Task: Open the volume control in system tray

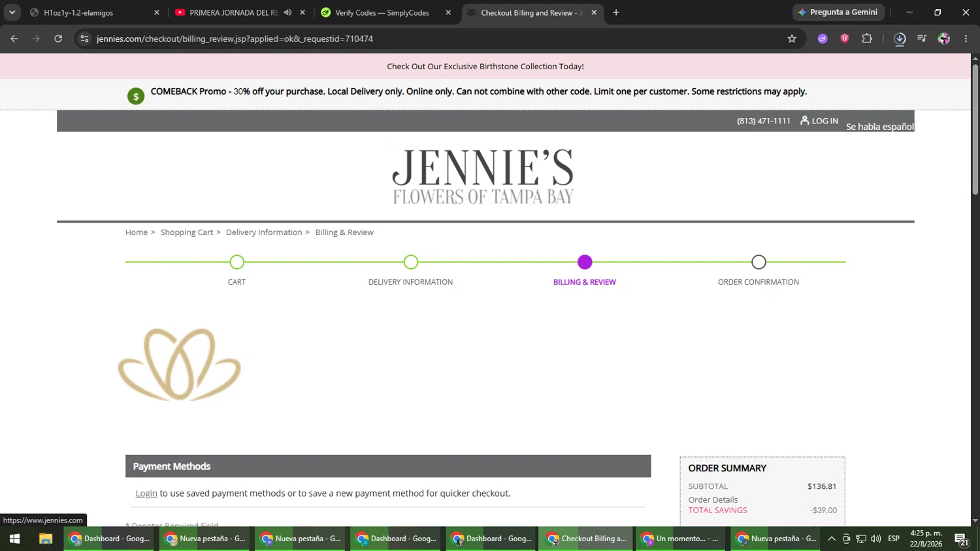Action: tap(876, 539)
